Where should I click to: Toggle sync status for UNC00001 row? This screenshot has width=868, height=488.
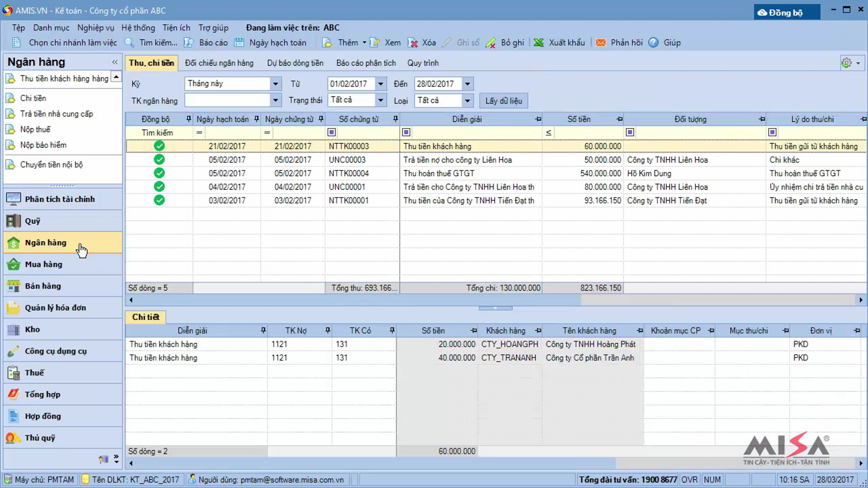point(159,187)
